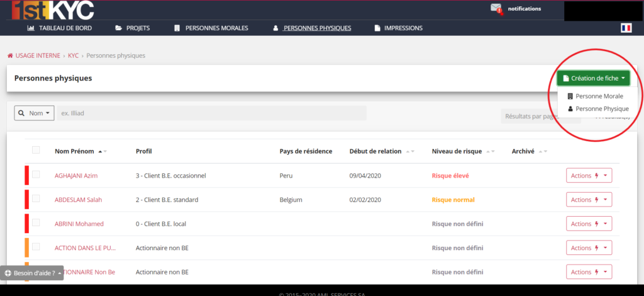
Task: Select Personne Morale from the menu
Action: 595,96
